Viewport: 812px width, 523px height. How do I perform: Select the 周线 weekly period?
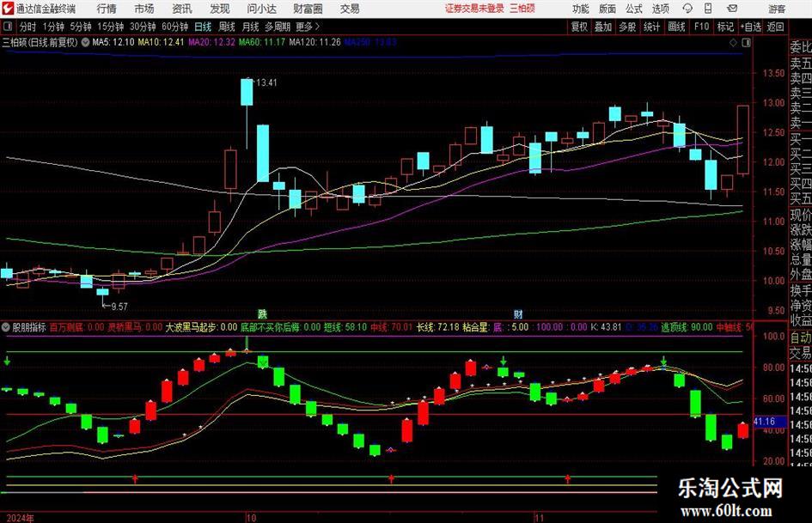click(x=227, y=27)
